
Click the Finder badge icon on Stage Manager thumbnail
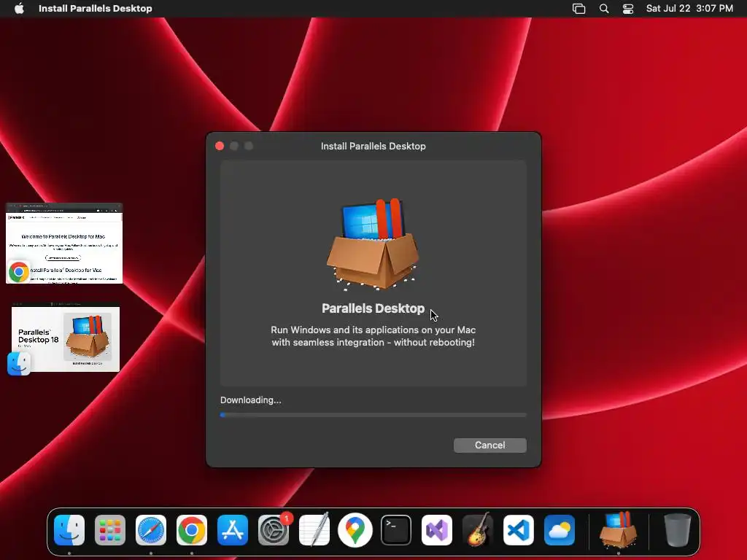(19, 364)
